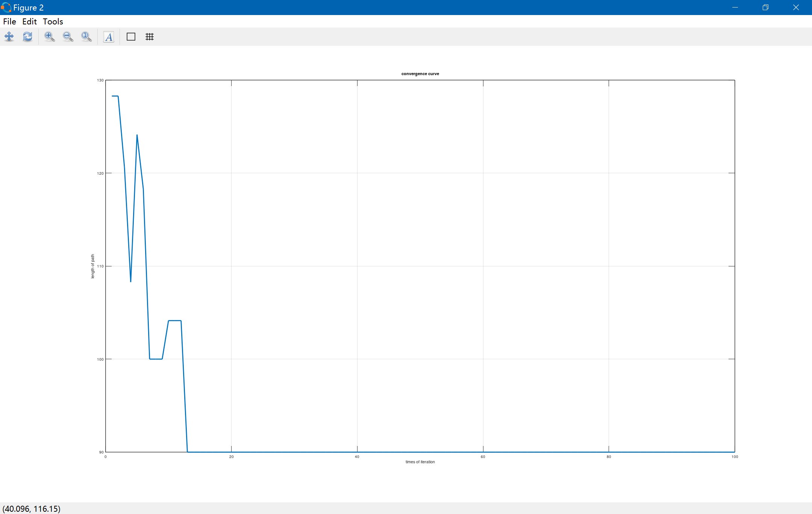Open the Tools menu
The image size is (812, 514).
[53, 21]
